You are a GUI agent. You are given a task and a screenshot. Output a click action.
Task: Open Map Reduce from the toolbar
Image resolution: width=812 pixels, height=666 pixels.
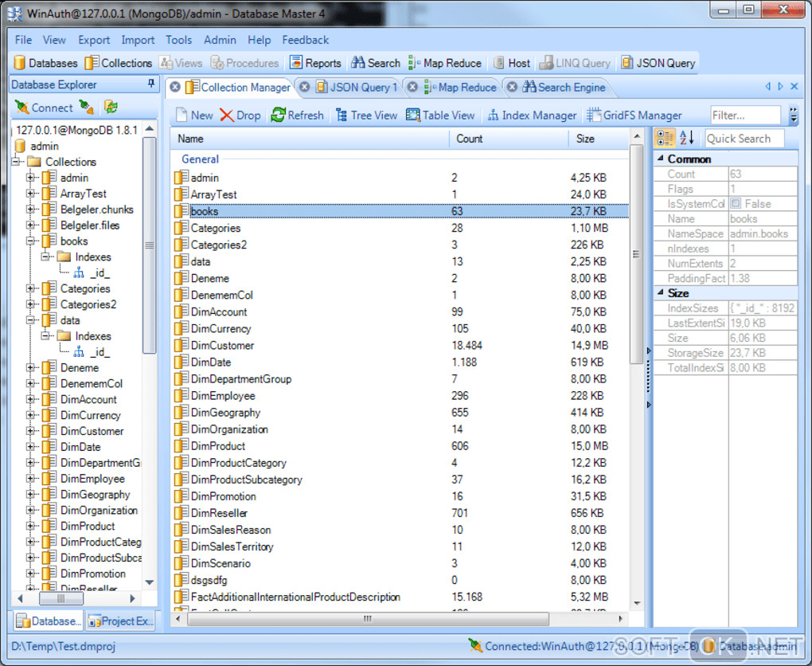[x=445, y=63]
